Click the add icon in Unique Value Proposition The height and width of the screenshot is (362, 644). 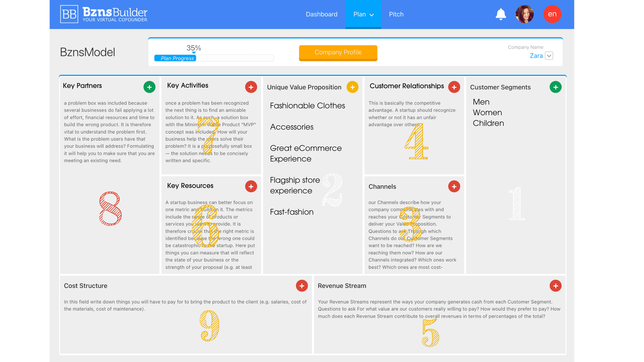(353, 87)
